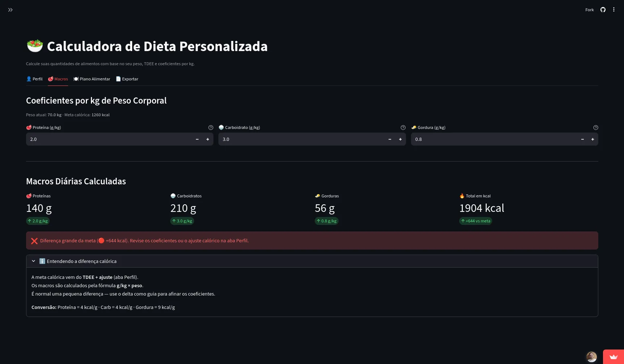The width and height of the screenshot is (624, 364).
Task: Switch to the Perfil tab
Action: pos(34,79)
